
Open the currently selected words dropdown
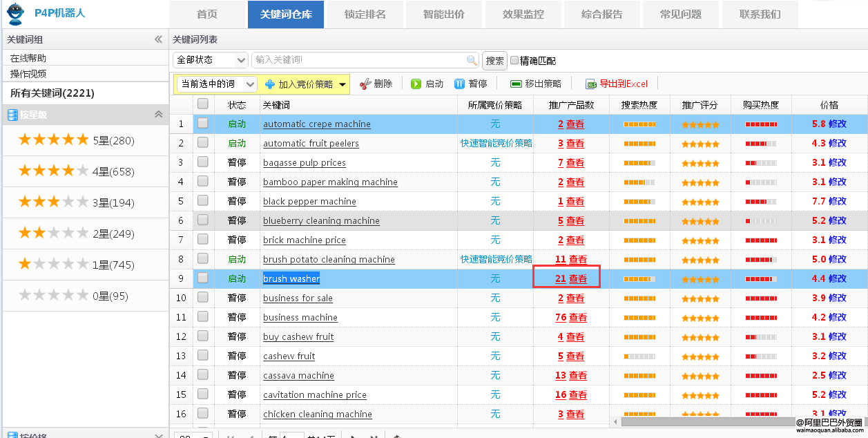pyautogui.click(x=217, y=84)
